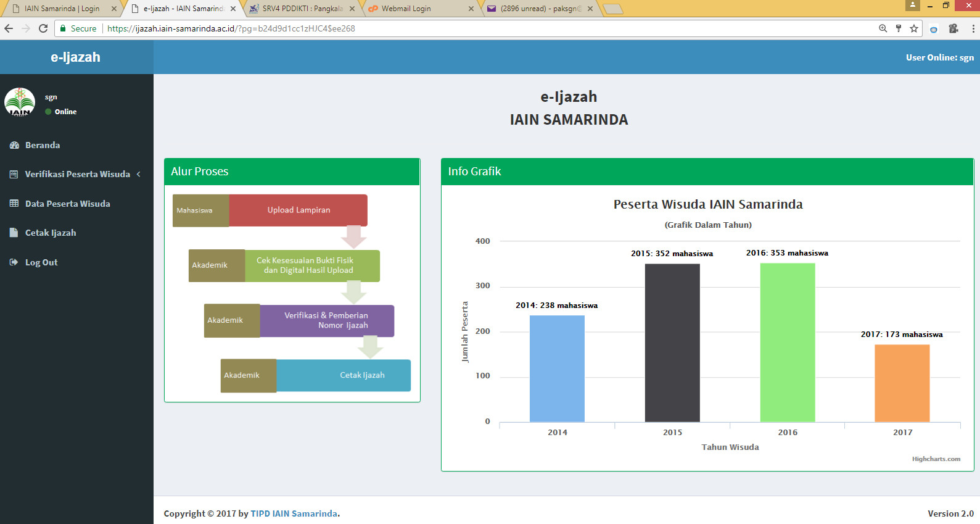The height and width of the screenshot is (524, 980).
Task: Click the zoom magnifier icon in address bar
Action: tap(883, 28)
